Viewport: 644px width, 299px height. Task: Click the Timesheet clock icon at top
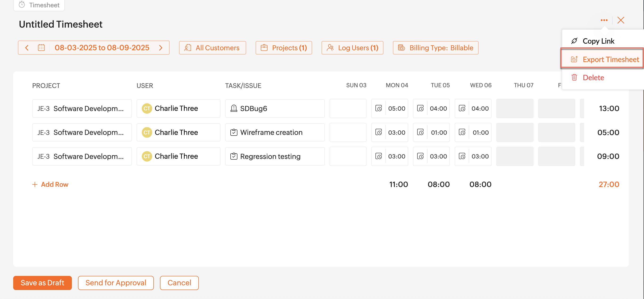(22, 5)
